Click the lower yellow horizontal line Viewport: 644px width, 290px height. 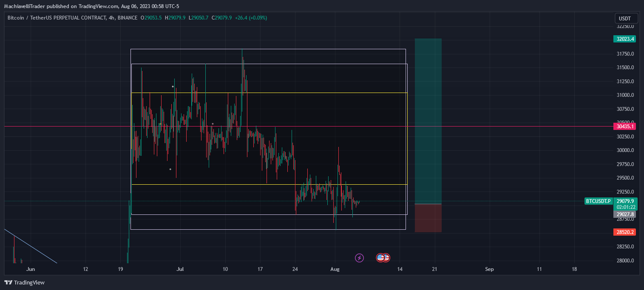(270, 184)
